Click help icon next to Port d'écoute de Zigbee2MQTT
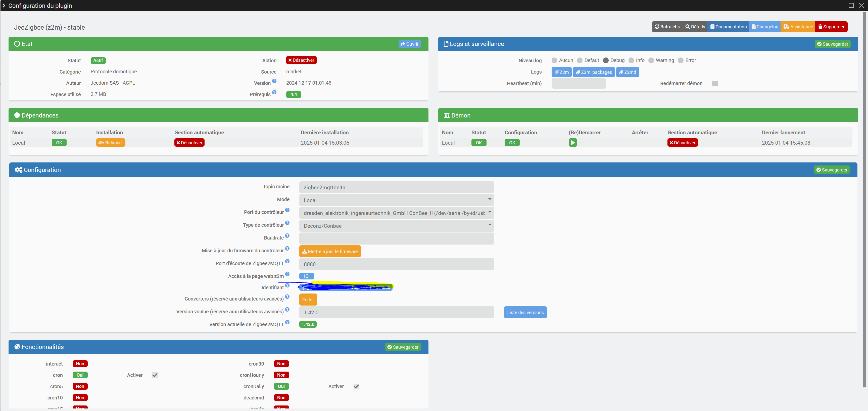Viewport: 868px width, 411px height. click(287, 261)
